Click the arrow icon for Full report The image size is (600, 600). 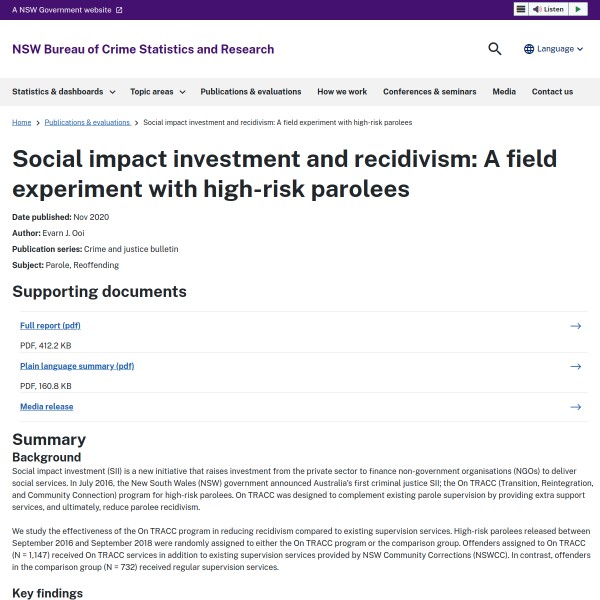point(575,326)
